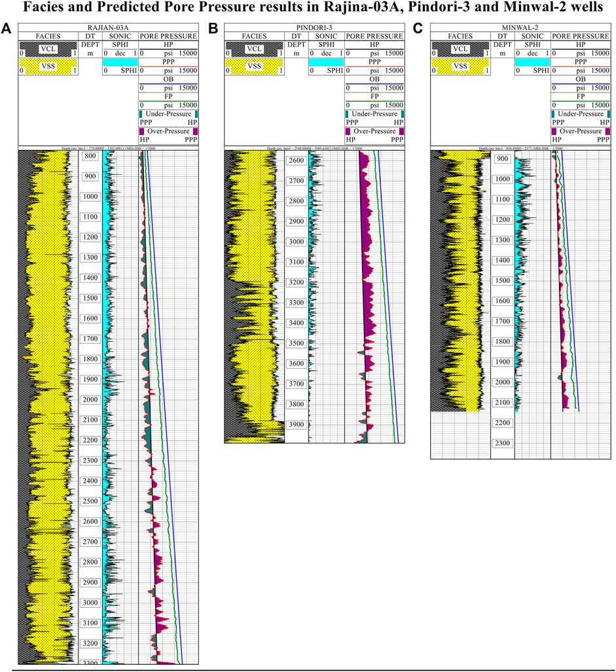Pick the cyan SPHI swatch in PINDORI-3
The height and width of the screenshot is (672, 616).
326,62
